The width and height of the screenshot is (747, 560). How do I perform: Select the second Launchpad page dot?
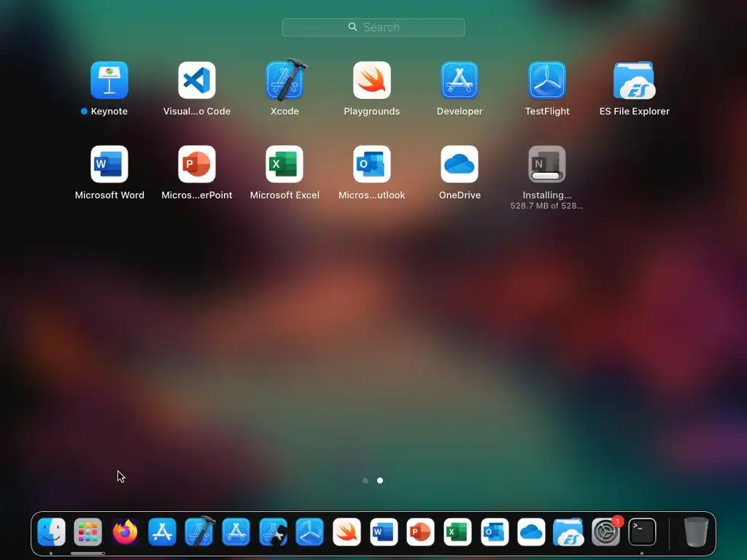click(x=380, y=481)
